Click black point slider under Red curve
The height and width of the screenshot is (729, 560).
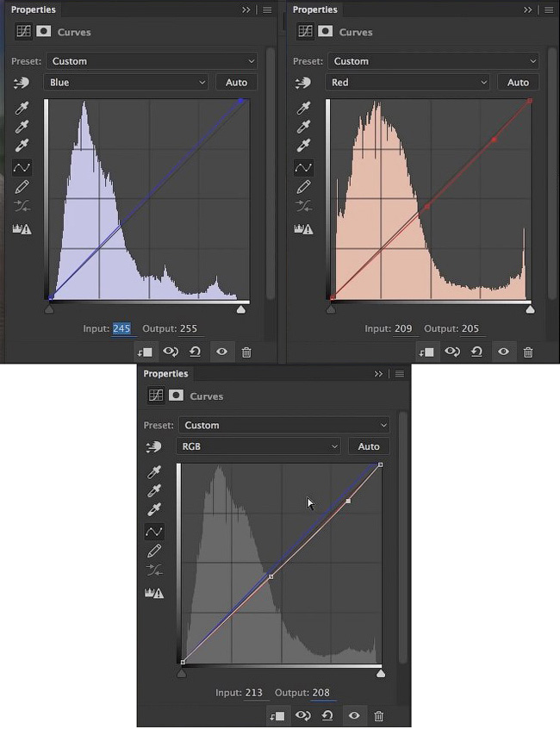click(331, 309)
